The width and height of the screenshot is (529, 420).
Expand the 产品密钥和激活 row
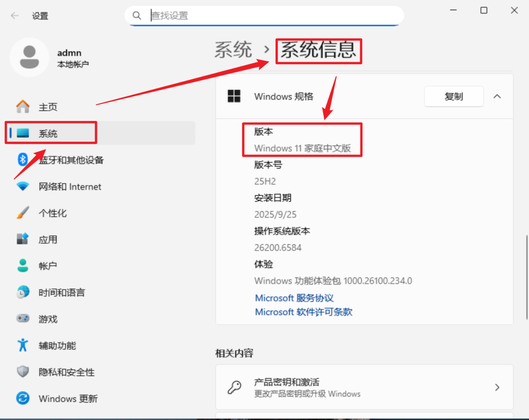coord(497,387)
